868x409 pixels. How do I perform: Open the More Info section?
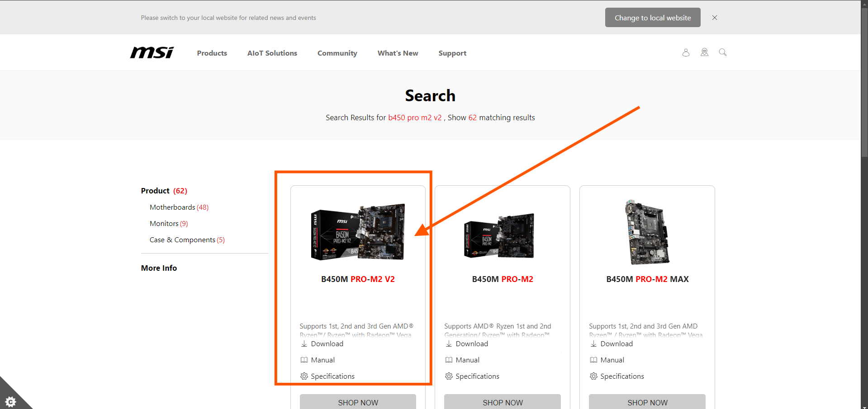coord(159,268)
